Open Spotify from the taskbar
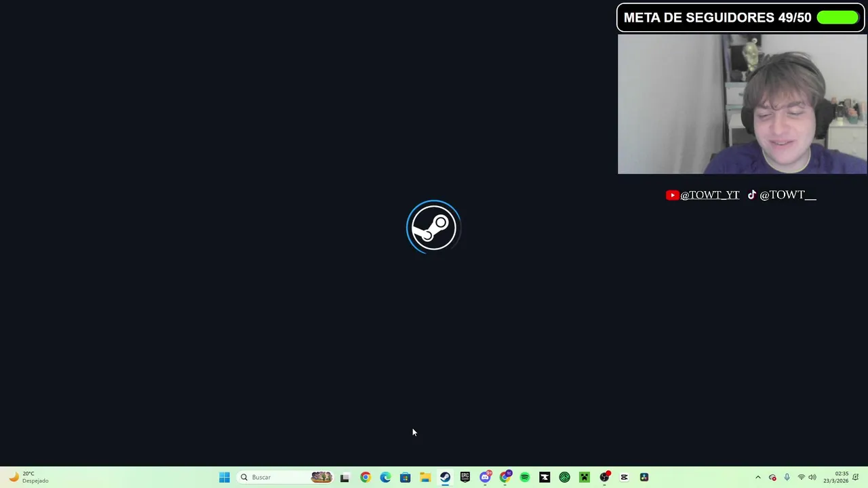Screen dimensions: 868x488 click(x=525, y=477)
